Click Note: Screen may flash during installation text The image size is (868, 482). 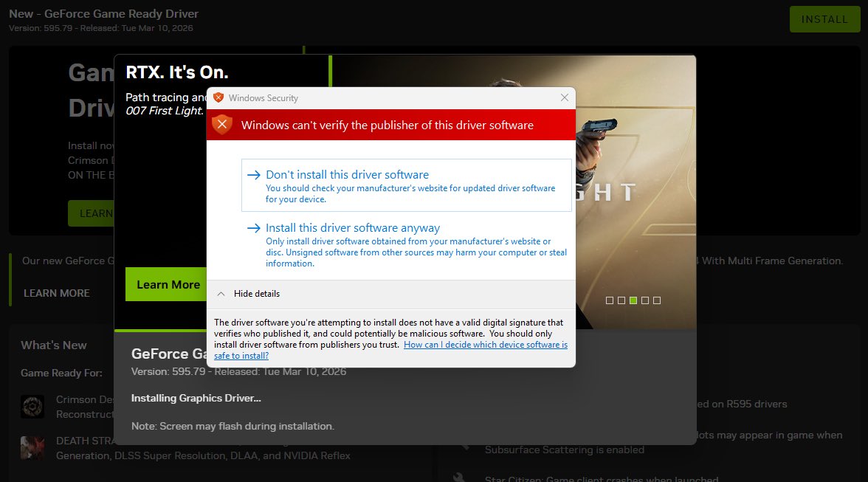[232, 426]
